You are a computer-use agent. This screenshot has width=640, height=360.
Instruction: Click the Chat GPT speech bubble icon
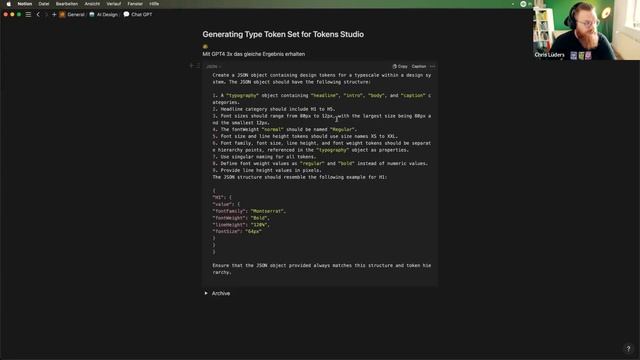point(127,14)
